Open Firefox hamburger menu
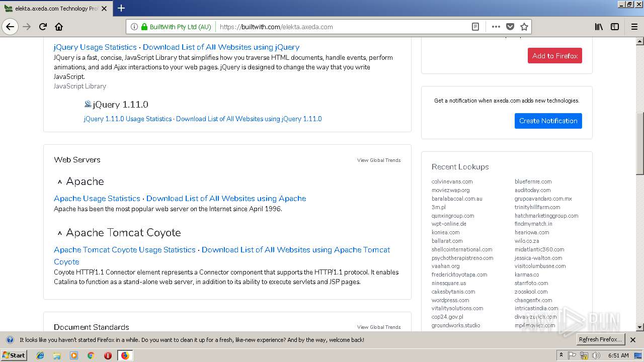644x362 pixels. (634, 27)
